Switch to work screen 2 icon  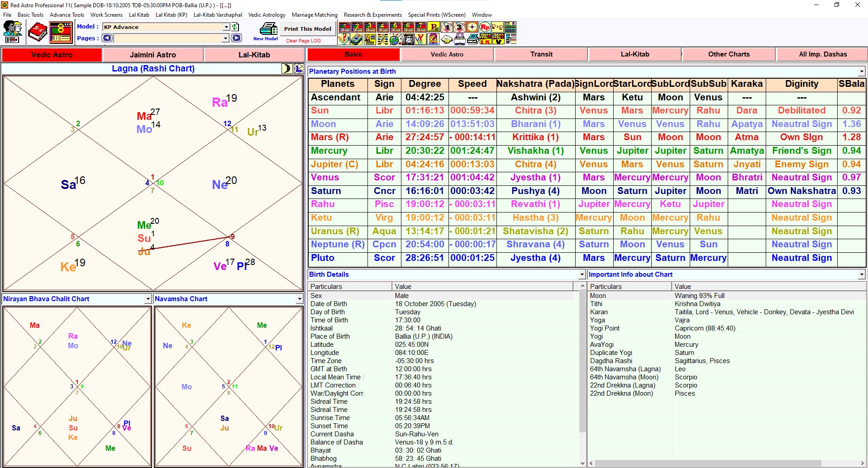pyautogui.click(x=357, y=27)
